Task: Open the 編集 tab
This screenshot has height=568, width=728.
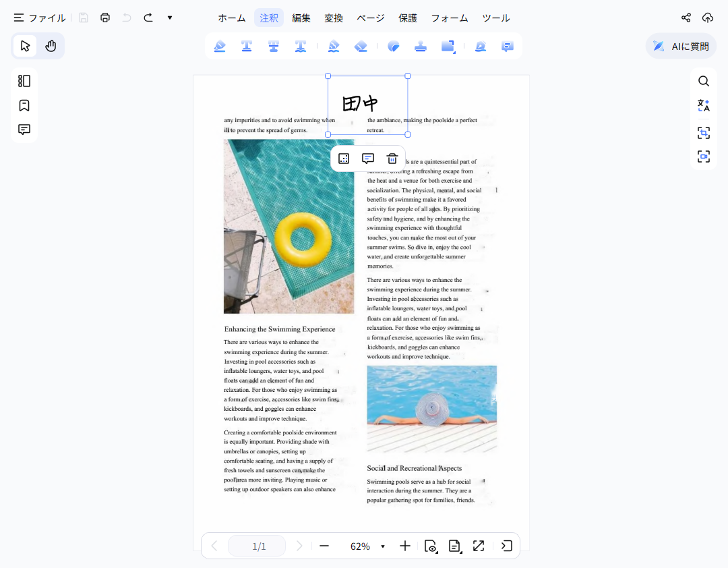Action: 301,18
